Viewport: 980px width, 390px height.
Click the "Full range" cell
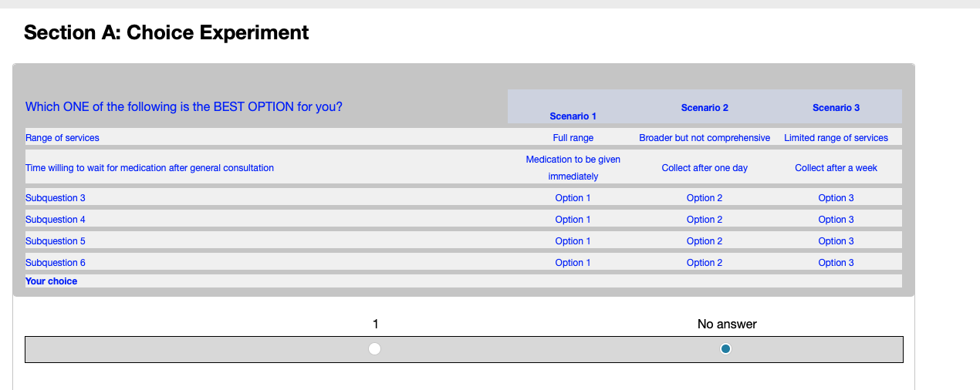[x=573, y=138]
